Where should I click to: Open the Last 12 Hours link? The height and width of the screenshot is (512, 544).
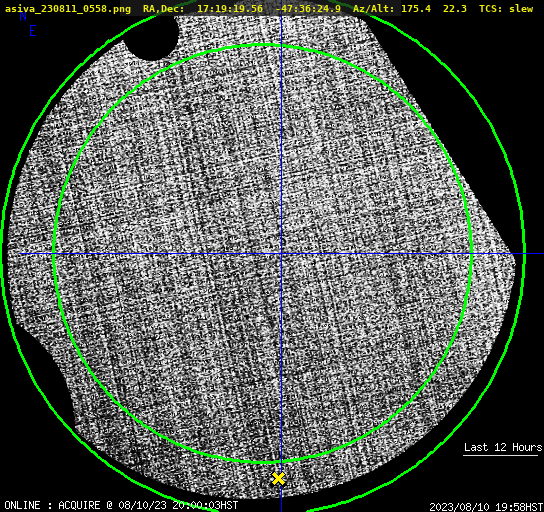[503, 447]
